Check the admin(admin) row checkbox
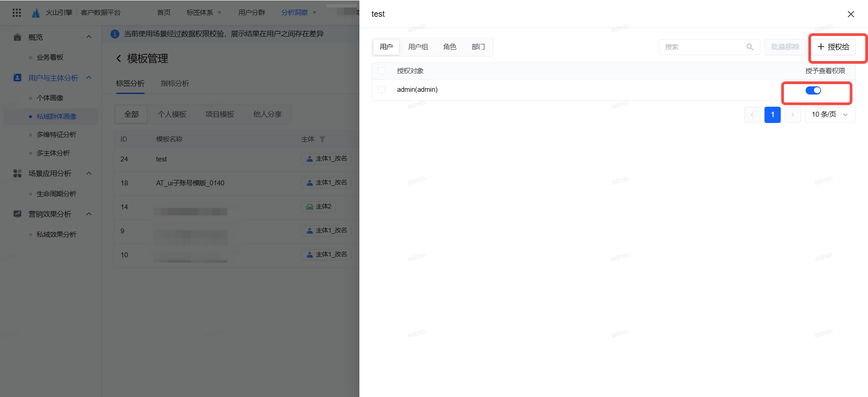 coord(382,90)
